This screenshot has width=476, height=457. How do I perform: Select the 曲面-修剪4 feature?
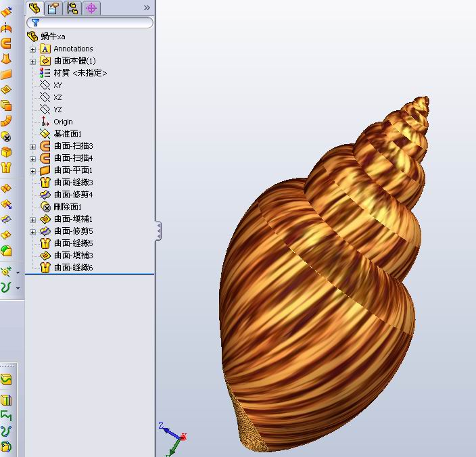pos(66,195)
